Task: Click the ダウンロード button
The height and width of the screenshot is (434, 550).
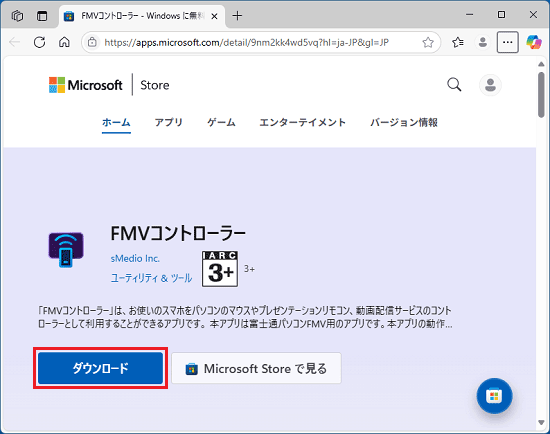Action: point(100,368)
